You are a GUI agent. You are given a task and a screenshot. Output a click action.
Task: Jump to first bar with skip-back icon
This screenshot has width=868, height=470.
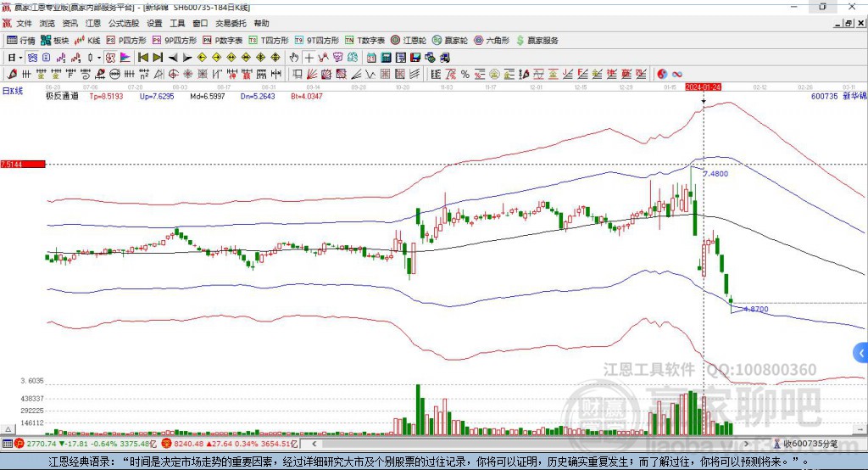point(142,58)
